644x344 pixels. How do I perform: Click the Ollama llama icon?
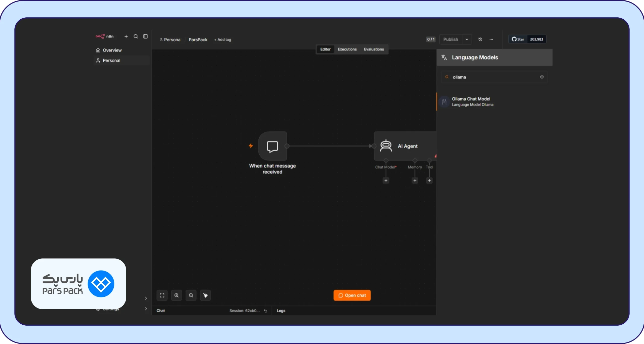tap(444, 102)
